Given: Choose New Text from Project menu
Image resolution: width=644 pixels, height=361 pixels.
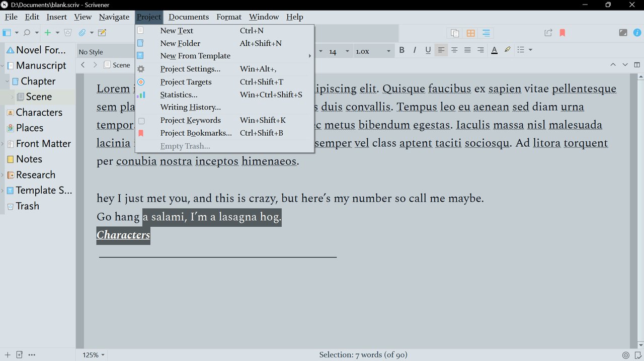Looking at the screenshot, I should pos(224,31).
